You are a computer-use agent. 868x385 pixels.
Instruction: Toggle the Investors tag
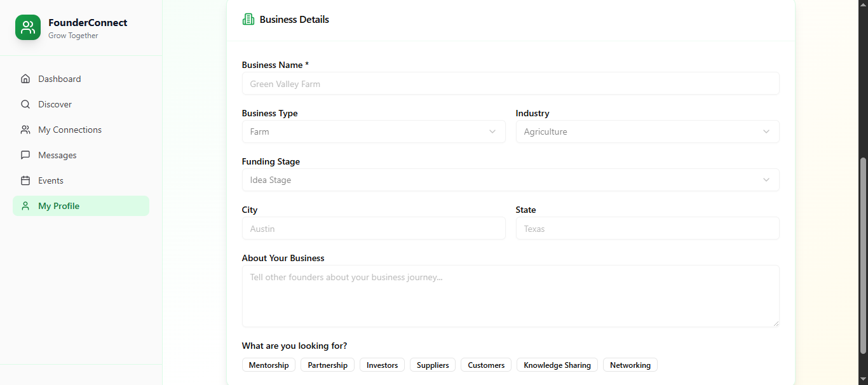383,365
